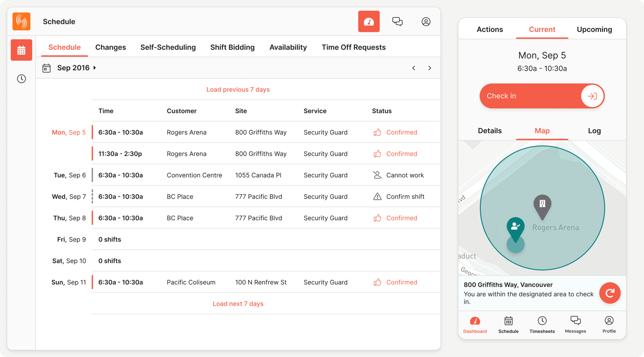
Task: Click the Service column header
Action: (315, 111)
